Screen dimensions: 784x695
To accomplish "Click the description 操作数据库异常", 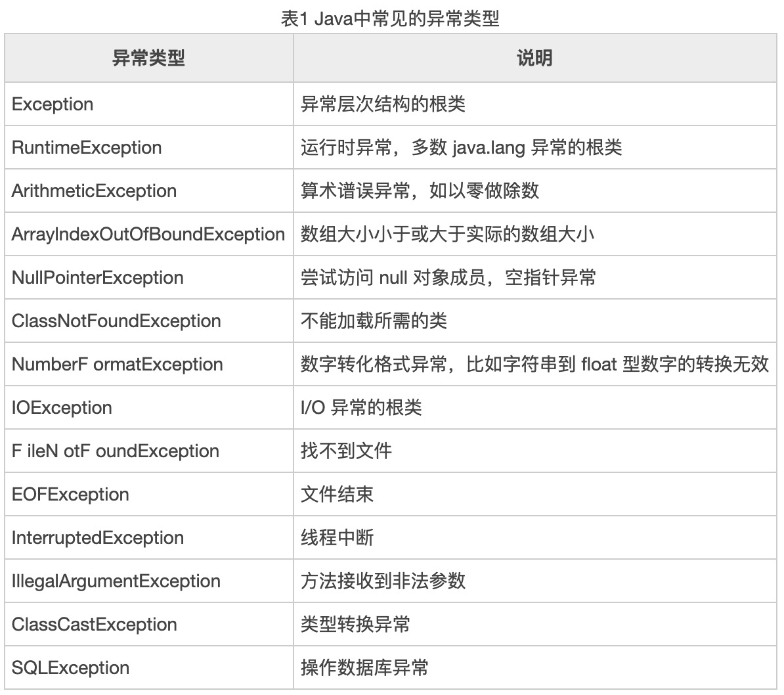I will coord(364,668).
